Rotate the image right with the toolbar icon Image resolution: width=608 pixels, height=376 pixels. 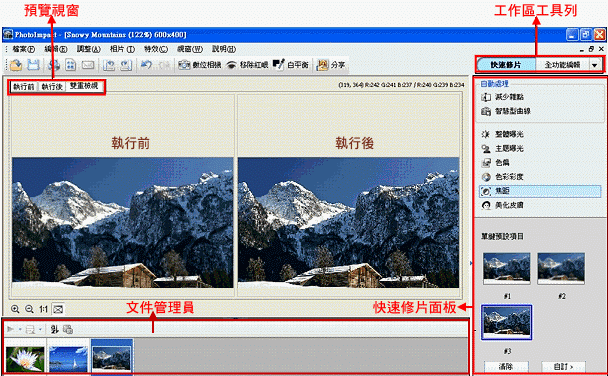click(126, 65)
